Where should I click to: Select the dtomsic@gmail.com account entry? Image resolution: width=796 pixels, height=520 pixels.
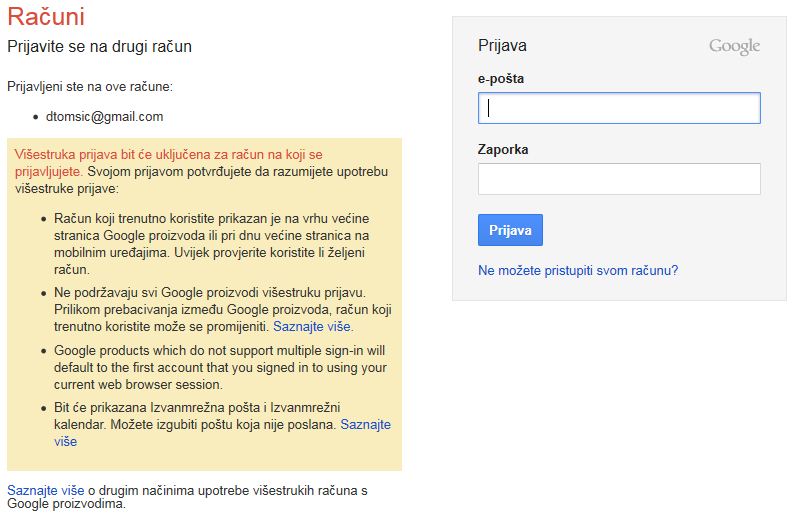click(104, 116)
